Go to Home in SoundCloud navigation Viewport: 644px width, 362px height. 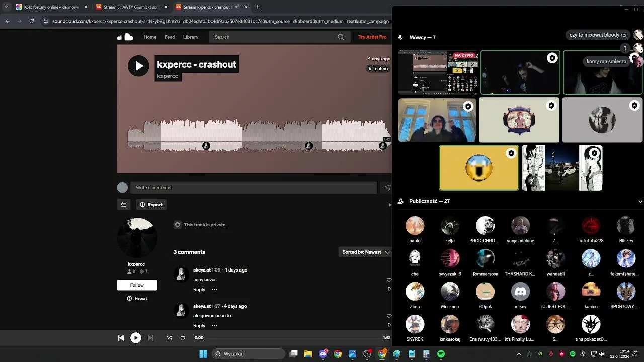pyautogui.click(x=150, y=37)
